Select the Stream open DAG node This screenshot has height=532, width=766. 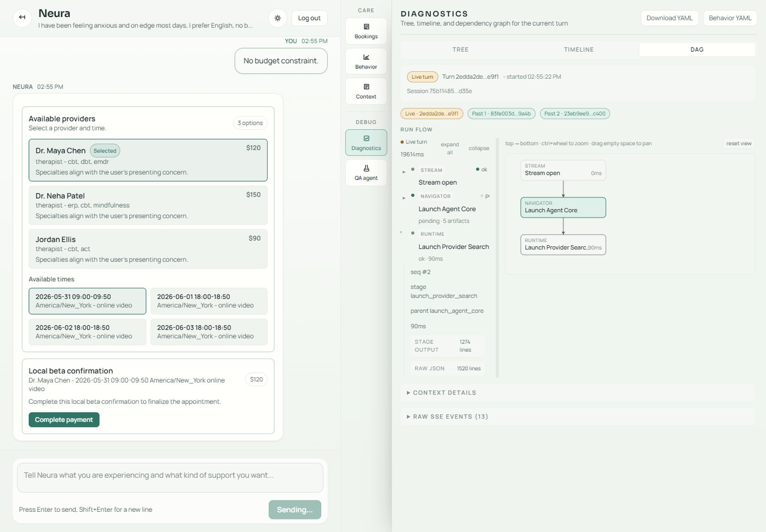coord(563,170)
